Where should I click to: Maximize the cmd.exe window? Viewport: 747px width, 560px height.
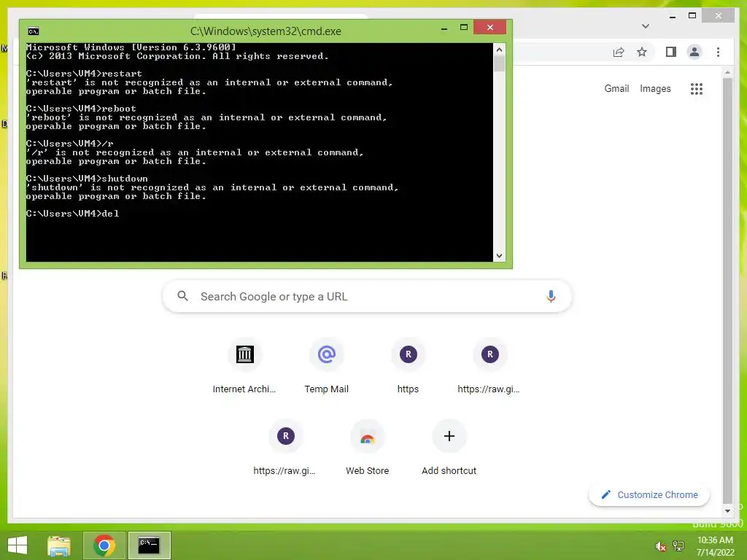click(463, 28)
